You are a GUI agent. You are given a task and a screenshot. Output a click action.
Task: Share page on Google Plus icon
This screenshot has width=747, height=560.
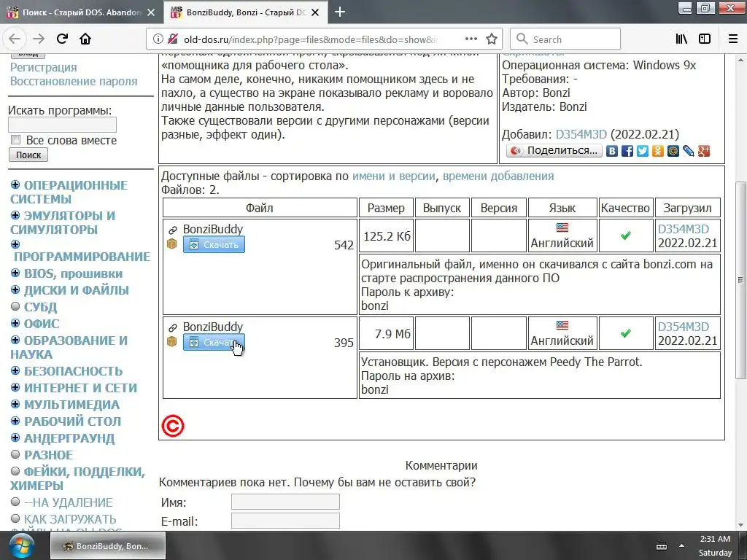pyautogui.click(x=704, y=151)
